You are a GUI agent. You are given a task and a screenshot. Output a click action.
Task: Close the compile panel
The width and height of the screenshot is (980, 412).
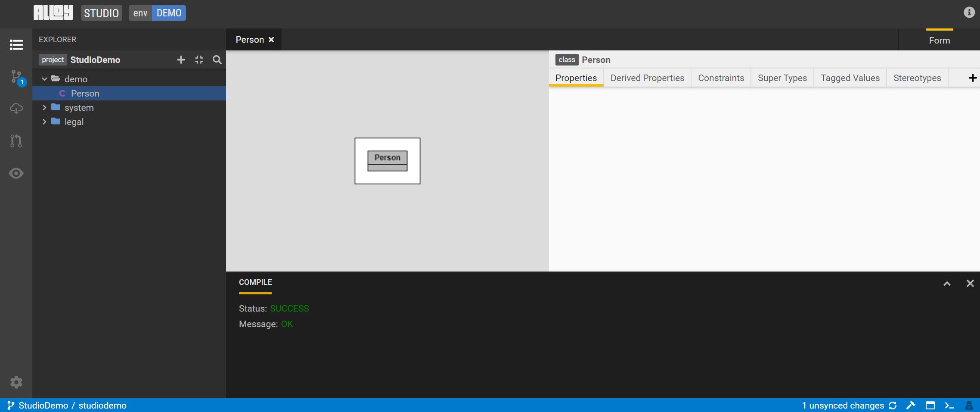[x=970, y=283]
